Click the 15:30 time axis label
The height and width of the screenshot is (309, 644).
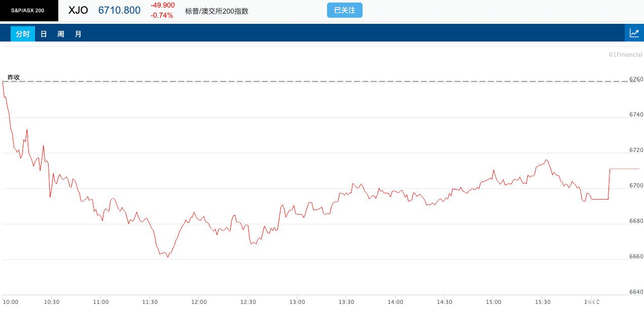543,302
